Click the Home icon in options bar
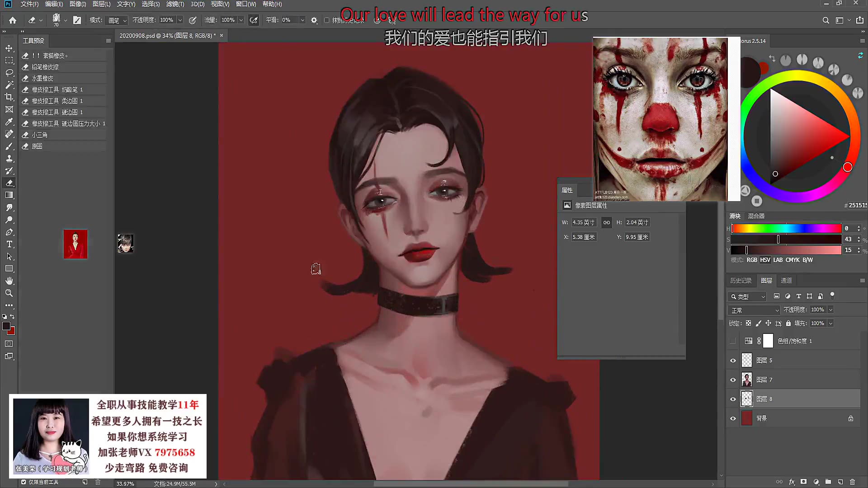Image resolution: width=868 pixels, height=488 pixels. (13, 20)
